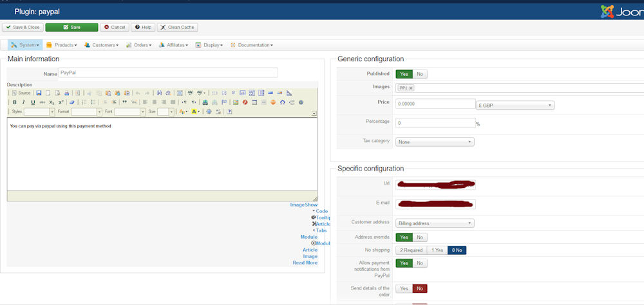Select No shipping option 1 Yes

pyautogui.click(x=437, y=250)
